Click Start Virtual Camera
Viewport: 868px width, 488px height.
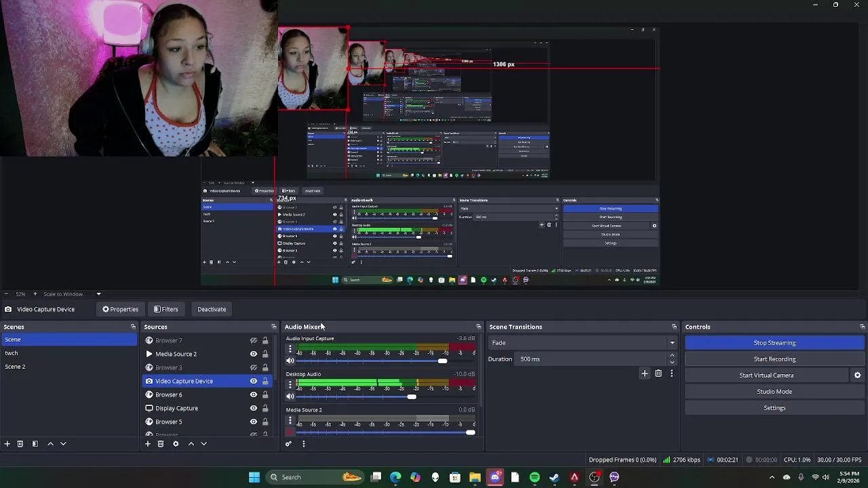[x=766, y=375]
